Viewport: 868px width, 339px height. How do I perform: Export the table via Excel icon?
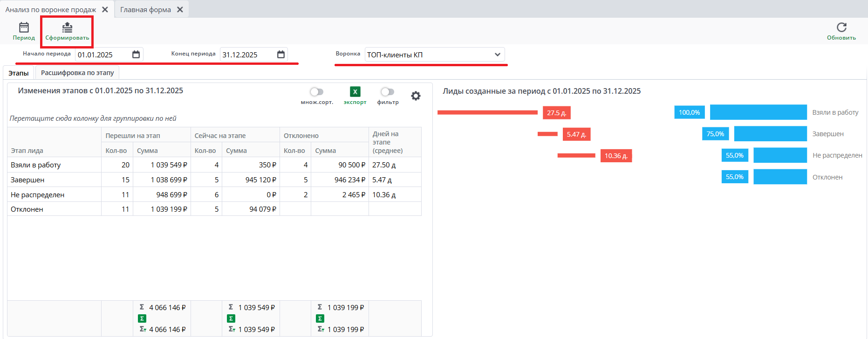click(x=355, y=92)
